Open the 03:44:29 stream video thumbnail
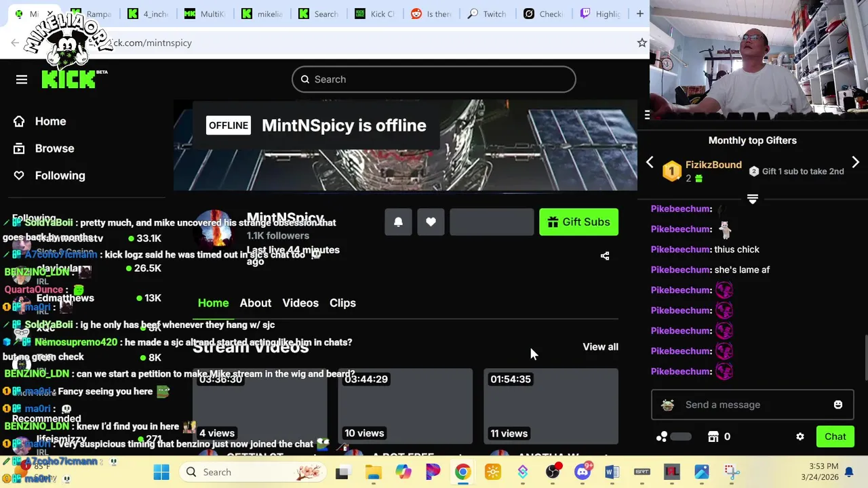Viewport: 868px width, 488px height. click(405, 406)
